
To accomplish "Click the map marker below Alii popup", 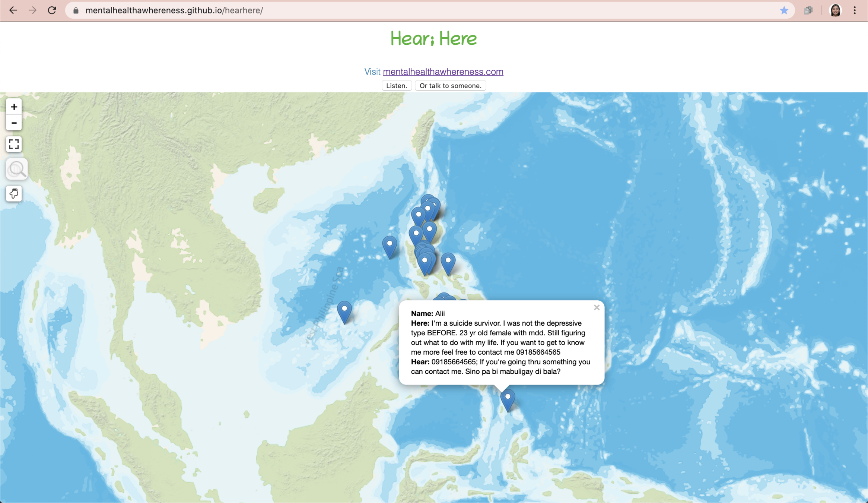I will [508, 399].
